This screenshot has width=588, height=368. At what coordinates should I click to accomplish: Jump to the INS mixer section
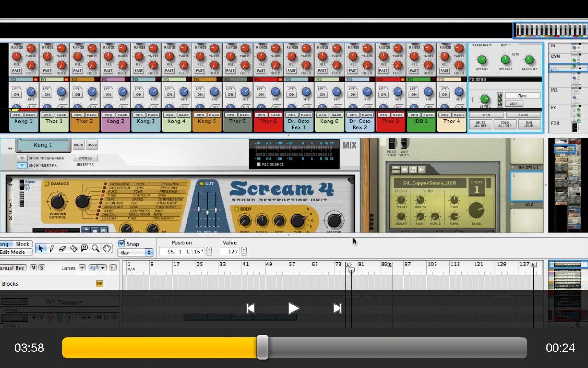554,90
